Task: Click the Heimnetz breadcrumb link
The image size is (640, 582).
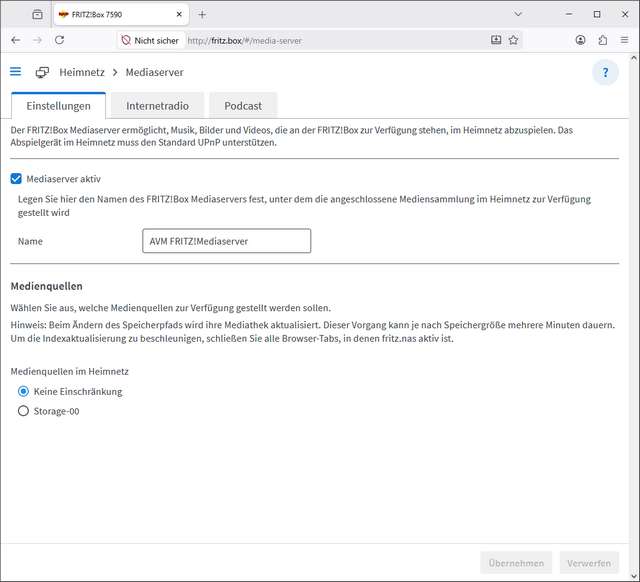Action: coord(82,72)
